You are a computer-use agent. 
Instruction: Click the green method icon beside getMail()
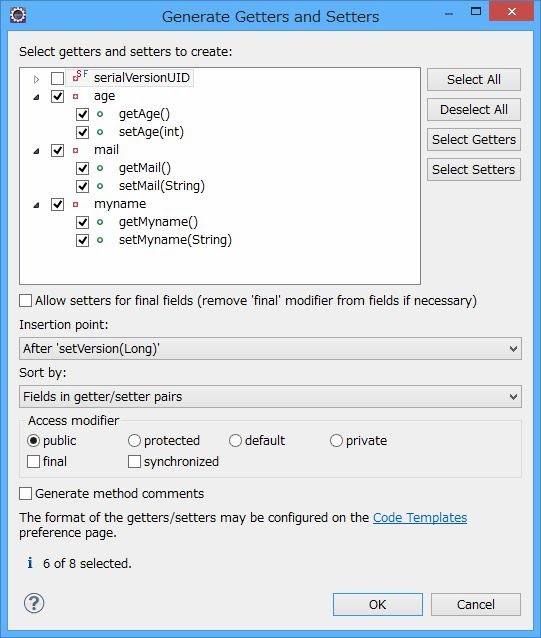100,168
